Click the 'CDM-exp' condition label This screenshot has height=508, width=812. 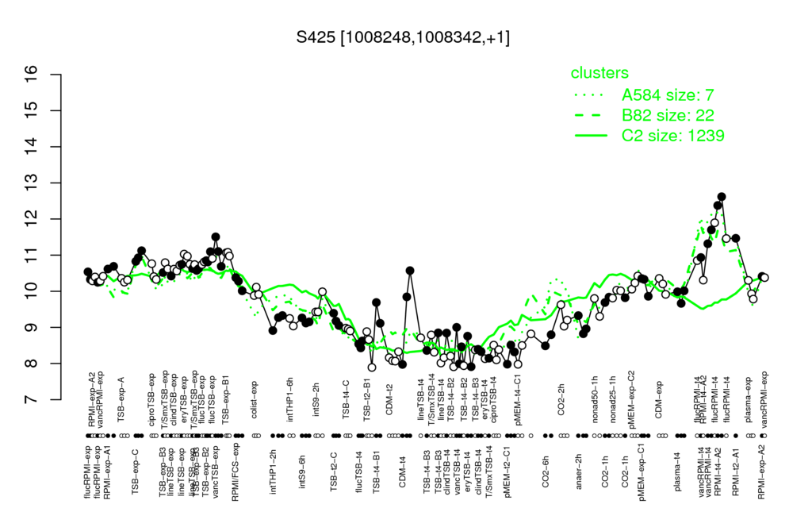pyautogui.click(x=659, y=401)
